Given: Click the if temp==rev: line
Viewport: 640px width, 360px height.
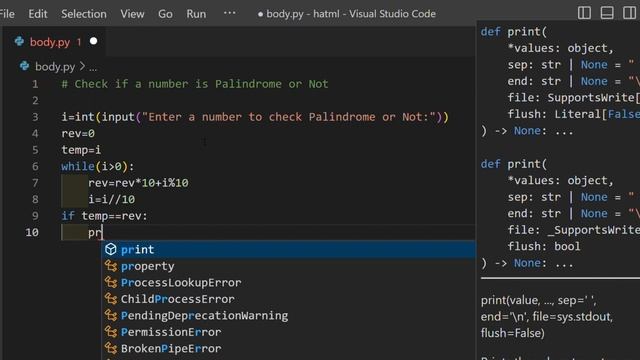Looking at the screenshot, I should click(x=104, y=216).
